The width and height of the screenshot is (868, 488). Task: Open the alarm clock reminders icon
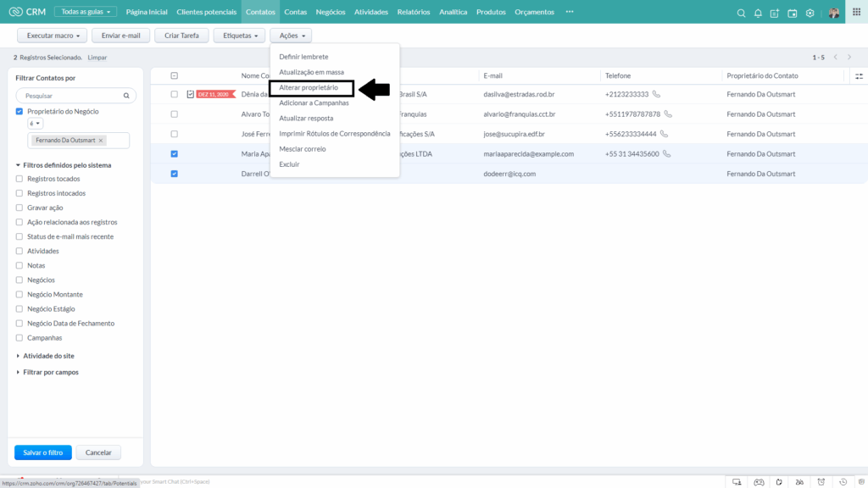tap(821, 482)
